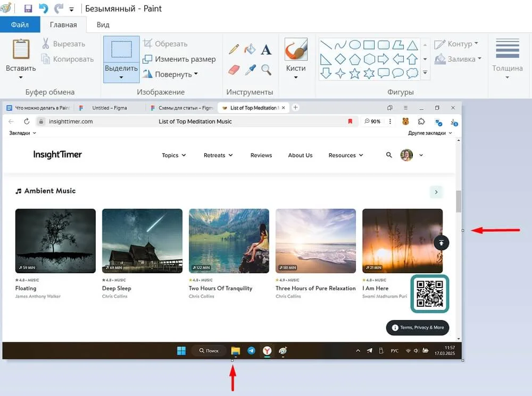Click the canvas right-edge resize handle
This screenshot has height=396, width=532.
(x=463, y=230)
